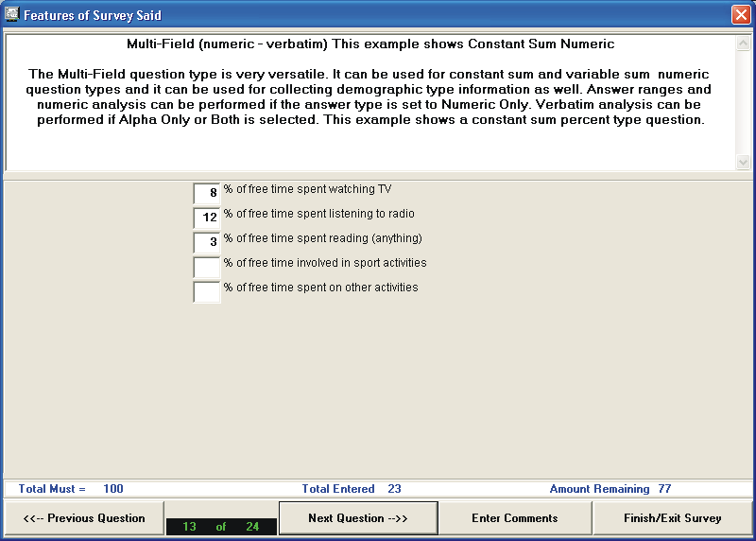Click the Amount Remaining 77 text
Image resolution: width=756 pixels, height=541 pixels.
pos(610,489)
